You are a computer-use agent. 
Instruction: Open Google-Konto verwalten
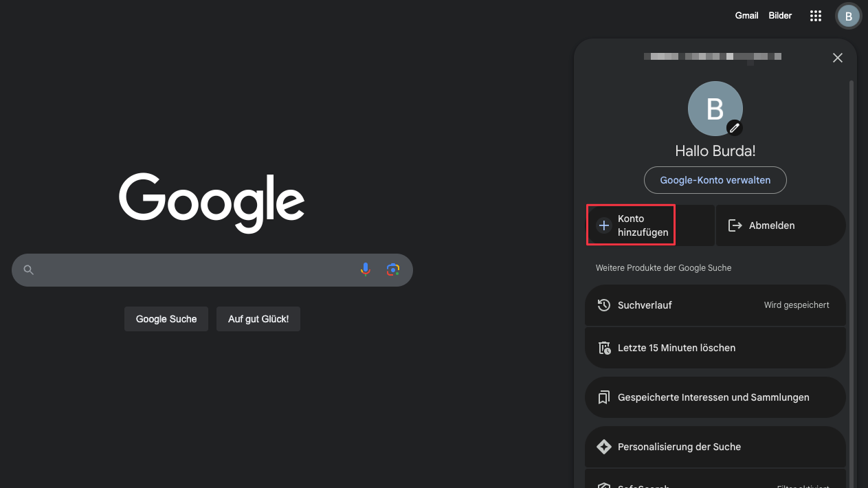pos(715,180)
